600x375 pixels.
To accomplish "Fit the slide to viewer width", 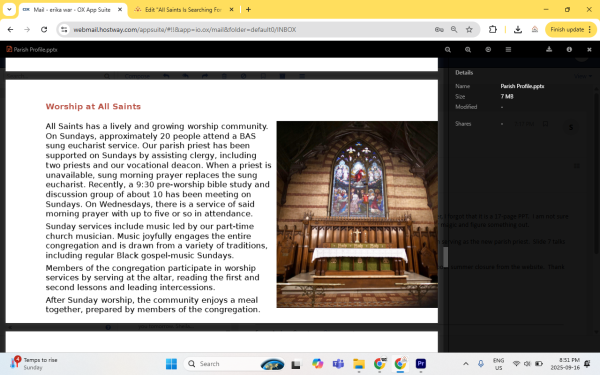I will click(x=488, y=49).
